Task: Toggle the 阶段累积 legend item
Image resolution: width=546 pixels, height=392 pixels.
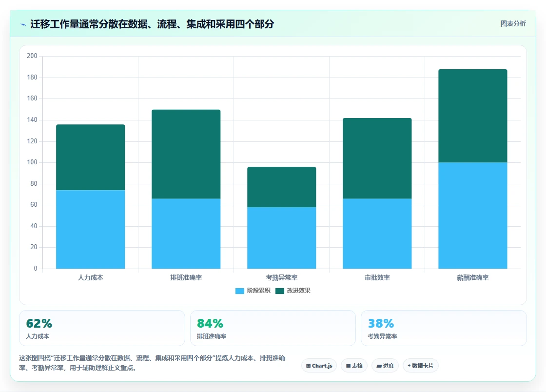Action: coord(253,291)
